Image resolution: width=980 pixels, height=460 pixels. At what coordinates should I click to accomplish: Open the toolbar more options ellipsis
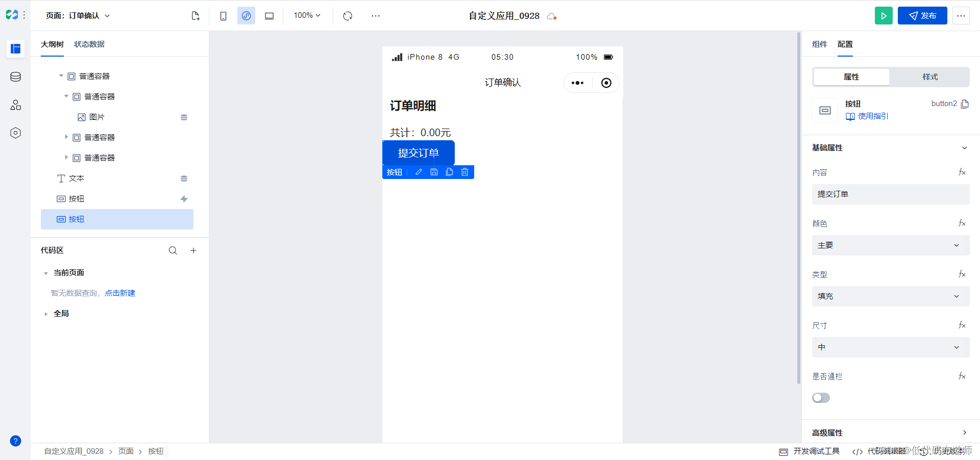376,16
